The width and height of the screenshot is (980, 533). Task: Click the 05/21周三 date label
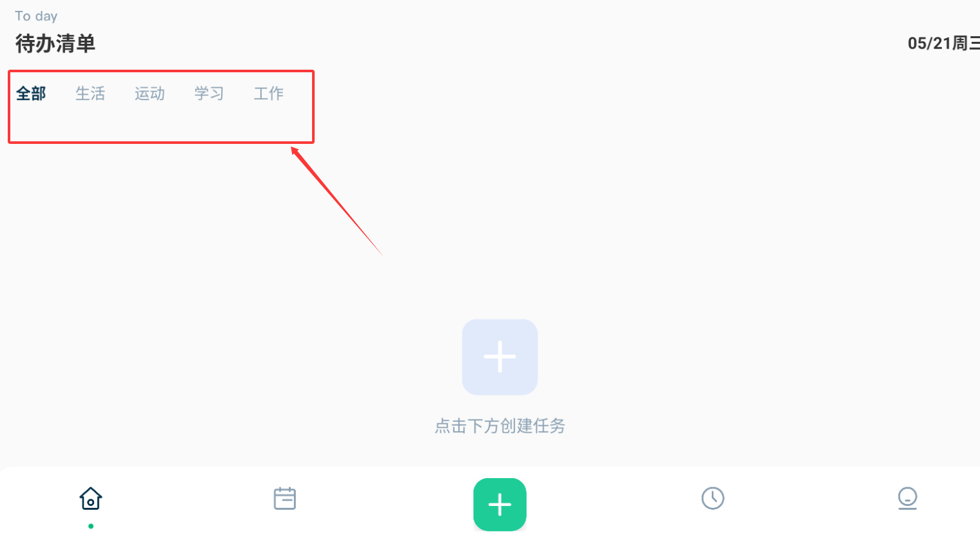944,43
